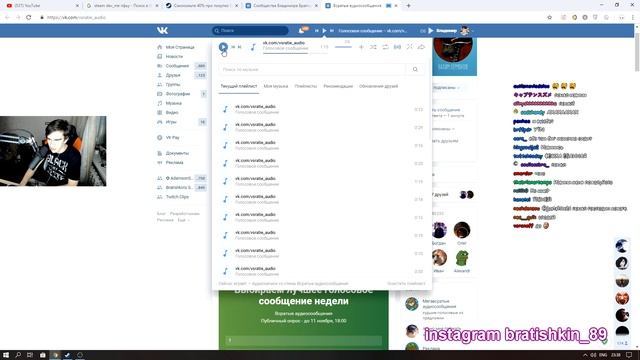Image resolution: width=640 pixels, height=360 pixels.
Task: Click Очистить плейлист link at popup bottom
Action: tap(406, 283)
